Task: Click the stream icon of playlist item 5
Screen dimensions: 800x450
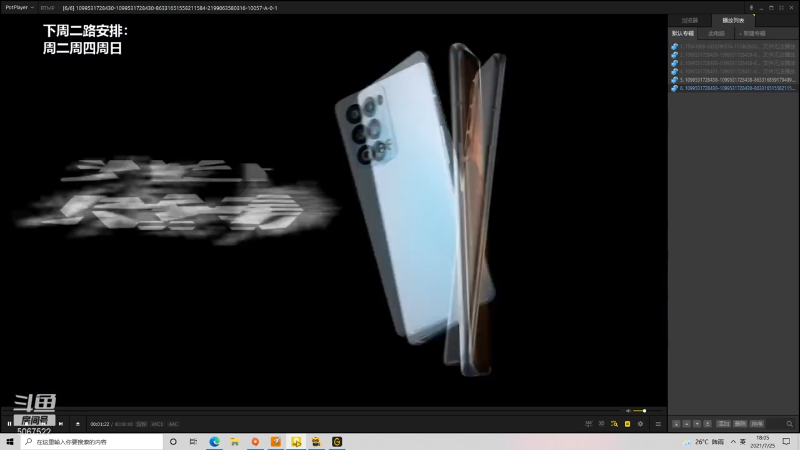Action: (674, 80)
